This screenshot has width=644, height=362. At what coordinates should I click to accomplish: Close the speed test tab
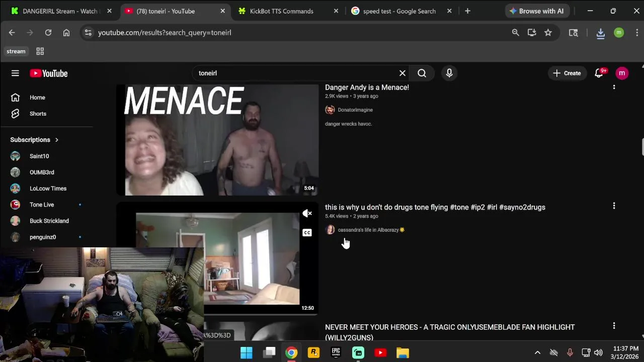449,11
